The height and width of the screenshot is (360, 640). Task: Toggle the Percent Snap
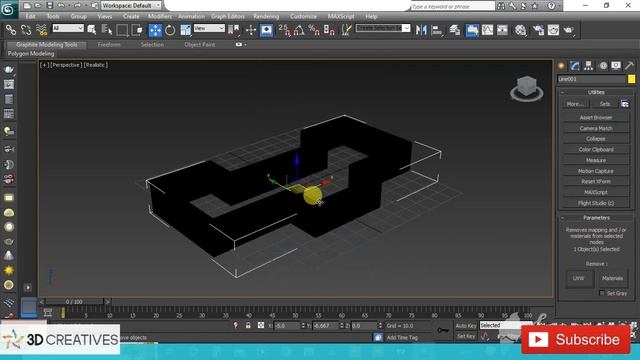(x=314, y=30)
